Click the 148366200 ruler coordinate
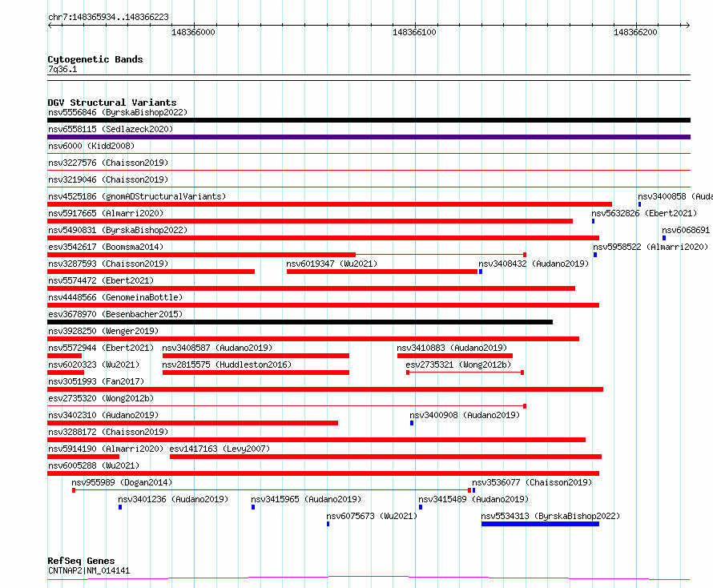This screenshot has width=713, height=588. click(635, 32)
